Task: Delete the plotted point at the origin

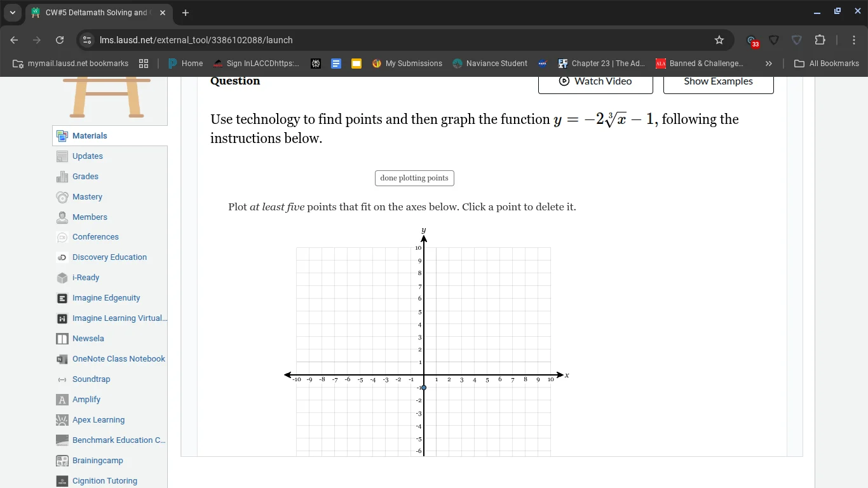Action: coord(424,387)
